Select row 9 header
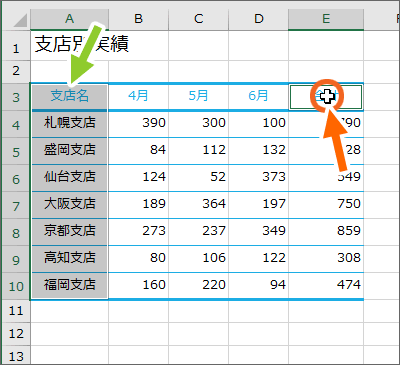 pos(16,259)
